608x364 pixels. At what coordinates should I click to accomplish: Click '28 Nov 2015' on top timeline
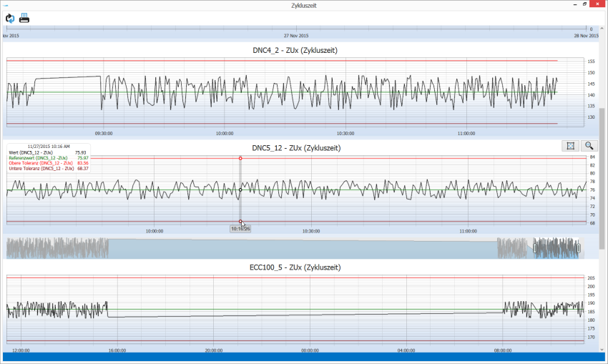click(587, 36)
